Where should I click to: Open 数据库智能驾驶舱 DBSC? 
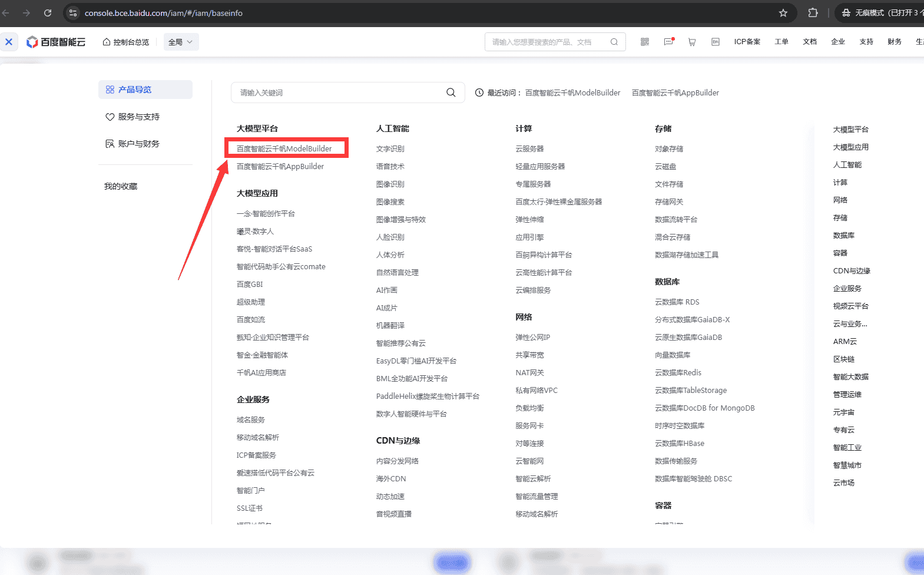pyautogui.click(x=694, y=478)
